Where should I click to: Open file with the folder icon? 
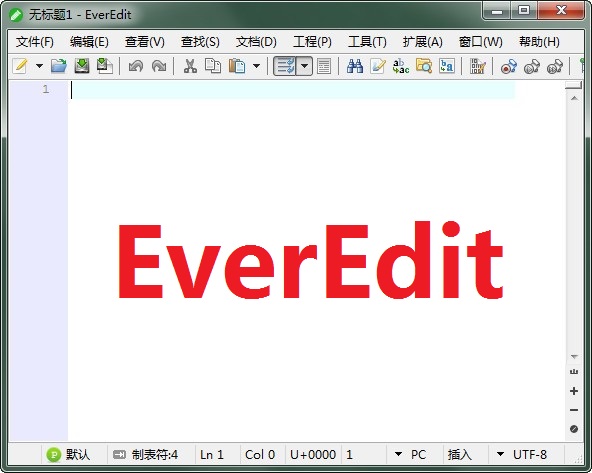[59, 66]
